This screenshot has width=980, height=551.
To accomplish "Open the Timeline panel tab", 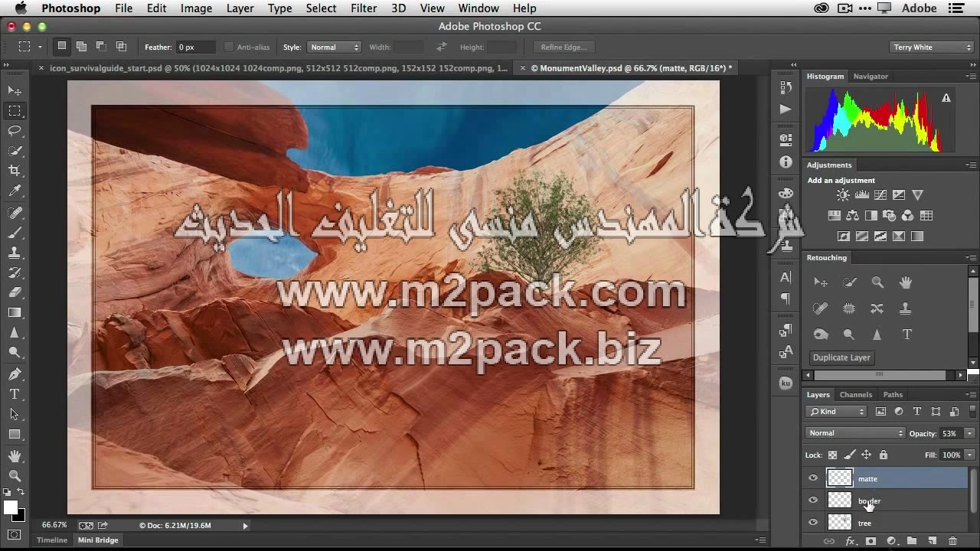I will (x=52, y=540).
